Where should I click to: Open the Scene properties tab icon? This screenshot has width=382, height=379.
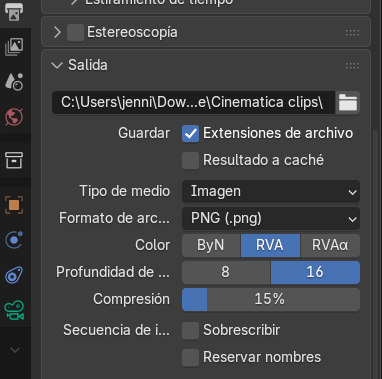pyautogui.click(x=14, y=82)
